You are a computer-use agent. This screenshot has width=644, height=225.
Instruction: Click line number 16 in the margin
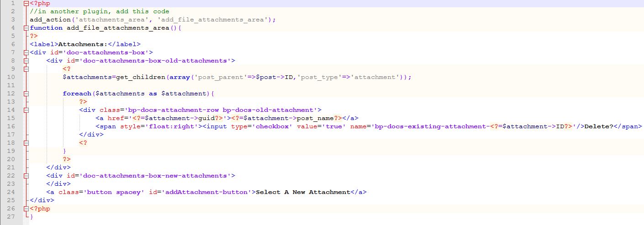pyautogui.click(x=11, y=126)
